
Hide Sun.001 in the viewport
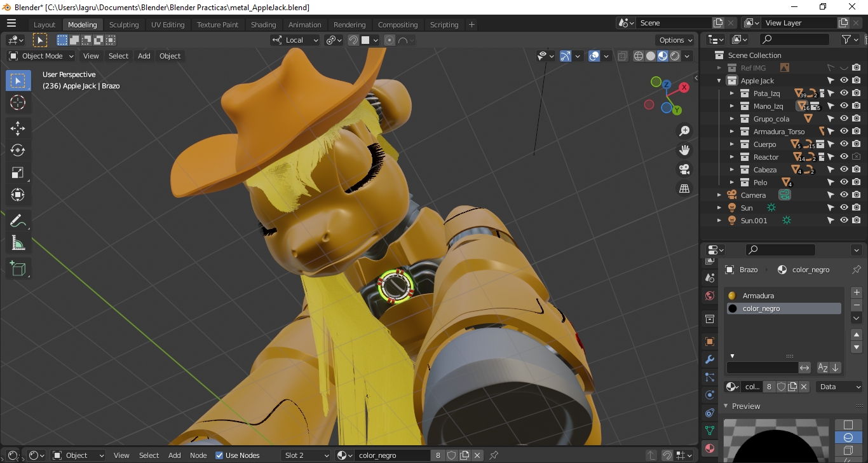tap(844, 221)
